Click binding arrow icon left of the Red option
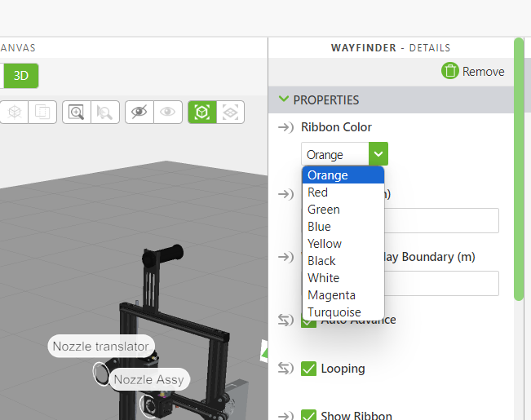This screenshot has width=531, height=420. pos(285,194)
